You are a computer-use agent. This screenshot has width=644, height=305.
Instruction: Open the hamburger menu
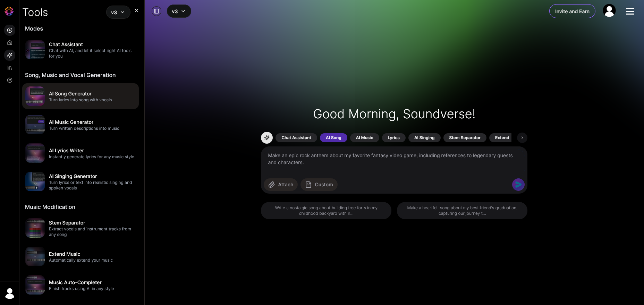point(630,11)
